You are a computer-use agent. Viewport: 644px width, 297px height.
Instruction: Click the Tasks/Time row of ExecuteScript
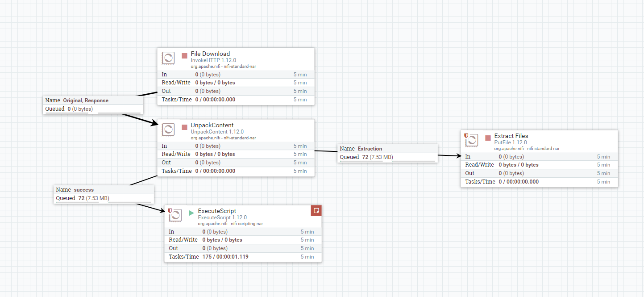(243, 257)
